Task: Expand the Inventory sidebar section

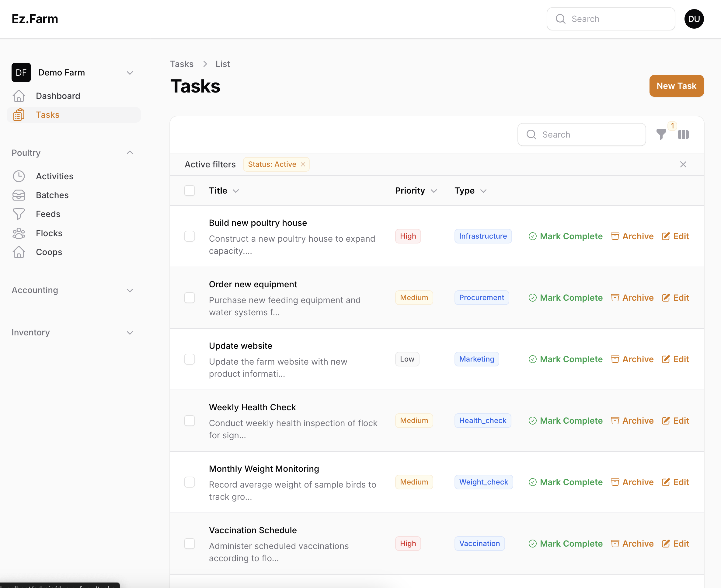Action: click(x=130, y=333)
